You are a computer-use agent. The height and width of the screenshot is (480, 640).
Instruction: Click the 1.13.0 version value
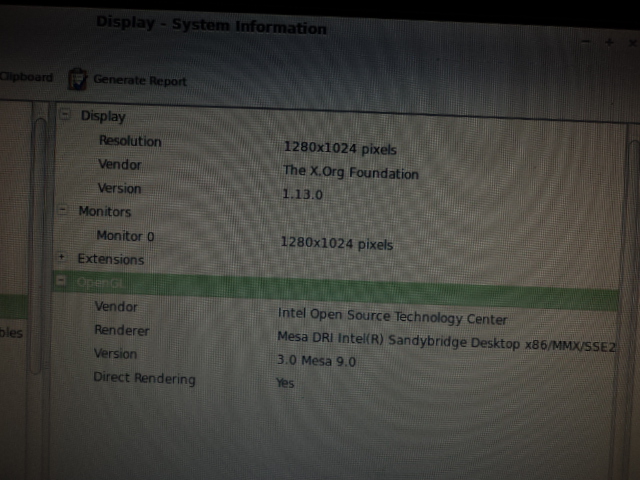(x=302, y=194)
